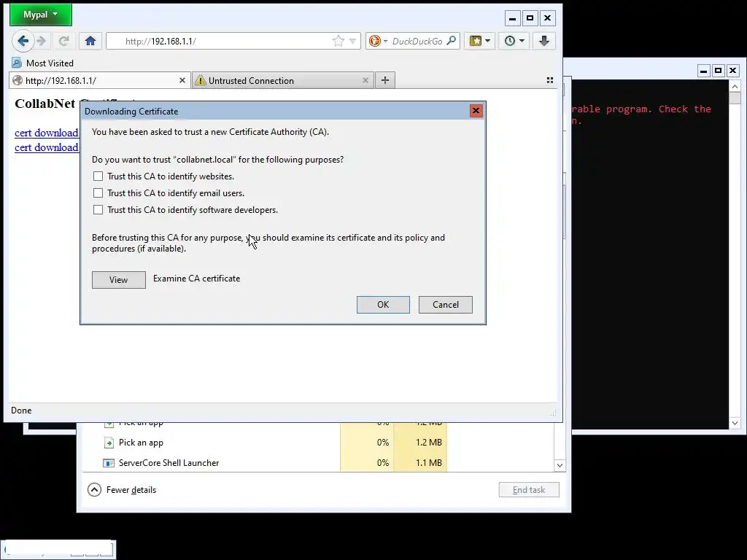Reload the current page
This screenshot has height=560, width=747.
(x=64, y=41)
